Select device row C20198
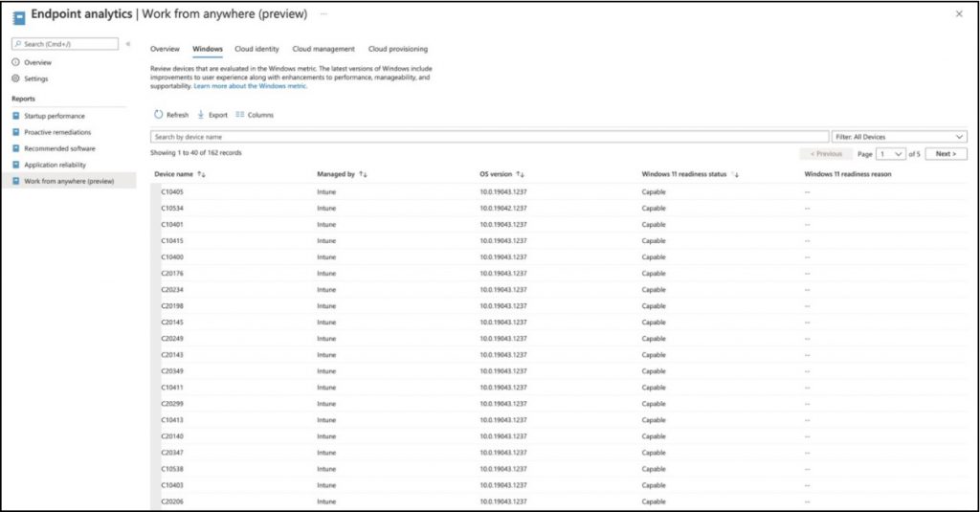Image resolution: width=980 pixels, height=512 pixels. click(x=558, y=305)
